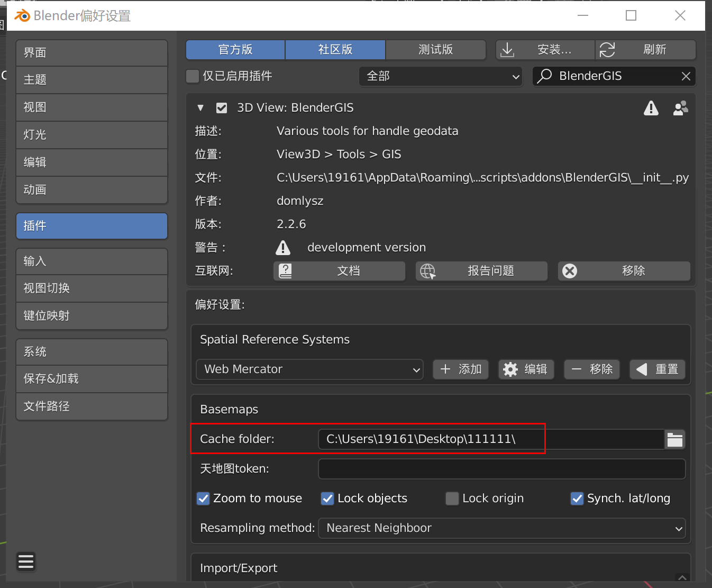Open the 视图 preferences section
712x588 pixels.
pyautogui.click(x=92, y=107)
